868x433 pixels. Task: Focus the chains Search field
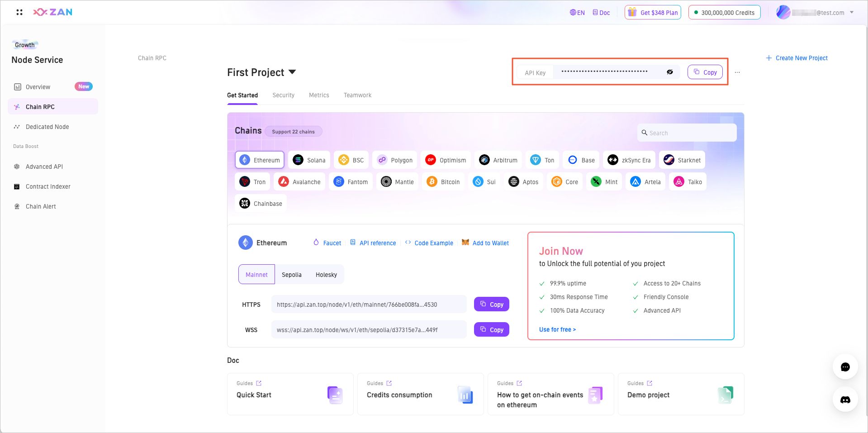click(687, 133)
